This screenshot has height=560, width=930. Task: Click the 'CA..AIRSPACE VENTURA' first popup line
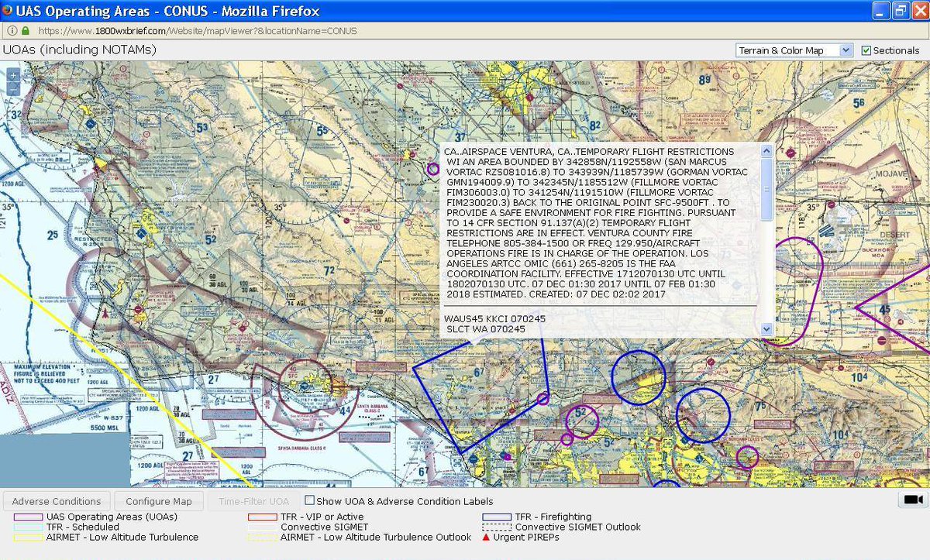589,151
